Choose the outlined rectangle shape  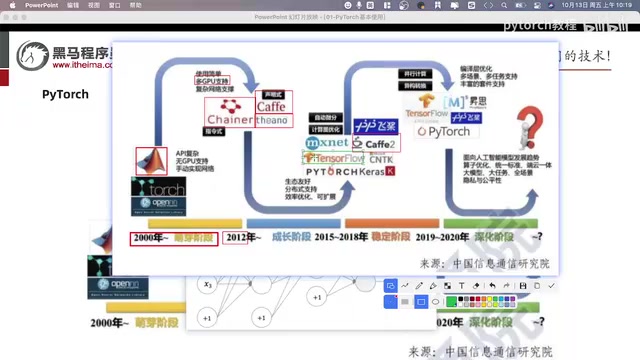pos(421,302)
